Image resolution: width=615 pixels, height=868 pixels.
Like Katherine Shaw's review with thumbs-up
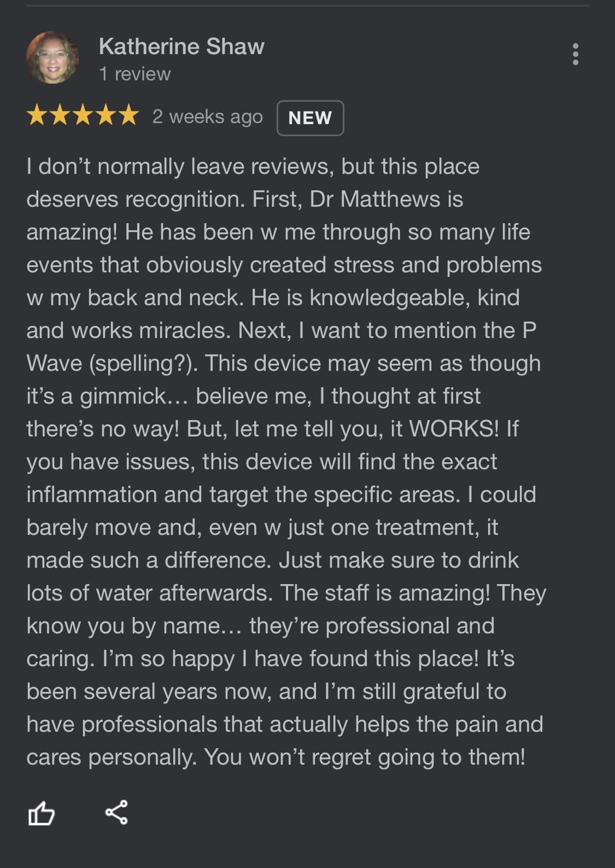click(42, 813)
